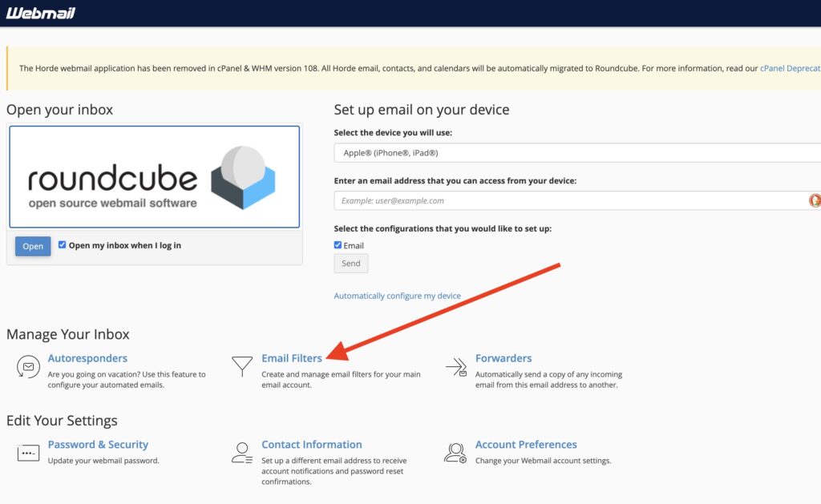Open the device selection dropdown
821x504 pixels.
point(577,152)
